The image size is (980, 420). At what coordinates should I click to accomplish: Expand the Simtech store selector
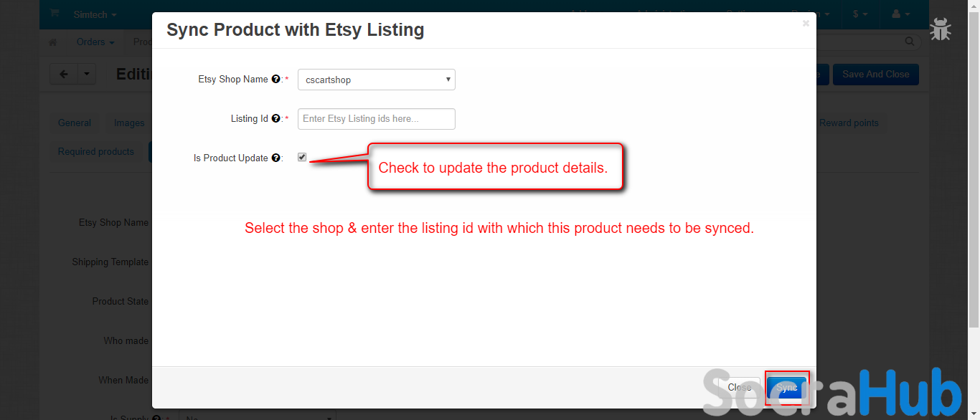click(x=95, y=14)
